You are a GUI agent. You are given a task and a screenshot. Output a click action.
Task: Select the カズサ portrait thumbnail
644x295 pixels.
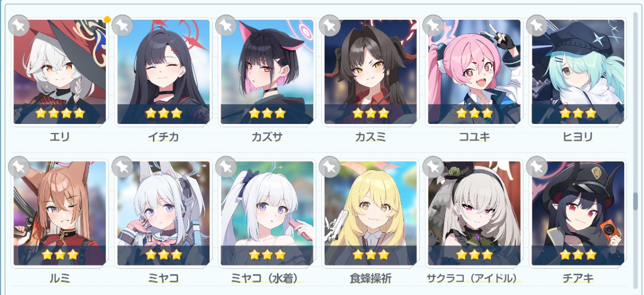pos(267,72)
